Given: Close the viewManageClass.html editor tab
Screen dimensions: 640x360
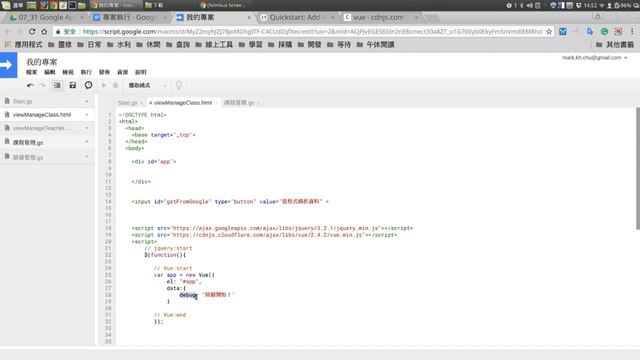Looking at the screenshot, I should point(216,103).
